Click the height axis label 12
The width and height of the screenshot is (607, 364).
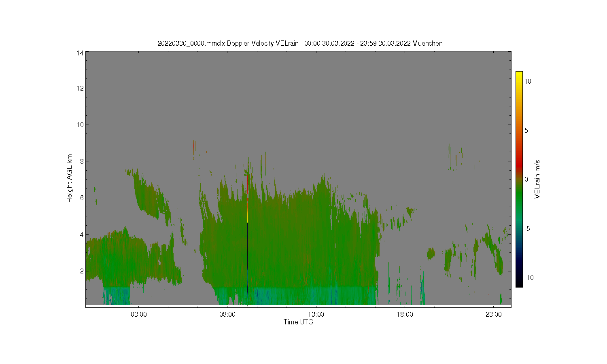[81, 88]
